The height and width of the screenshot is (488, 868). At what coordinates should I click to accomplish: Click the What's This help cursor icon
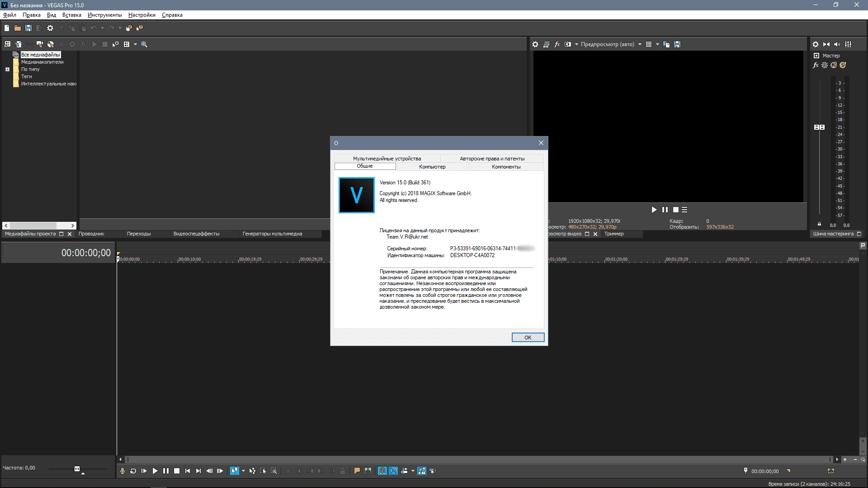click(140, 28)
